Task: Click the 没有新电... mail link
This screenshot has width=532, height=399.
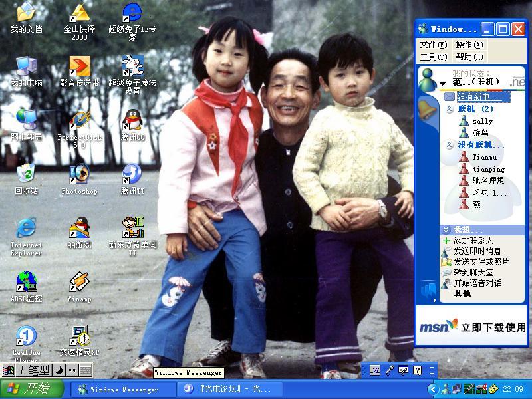Action: pos(483,97)
